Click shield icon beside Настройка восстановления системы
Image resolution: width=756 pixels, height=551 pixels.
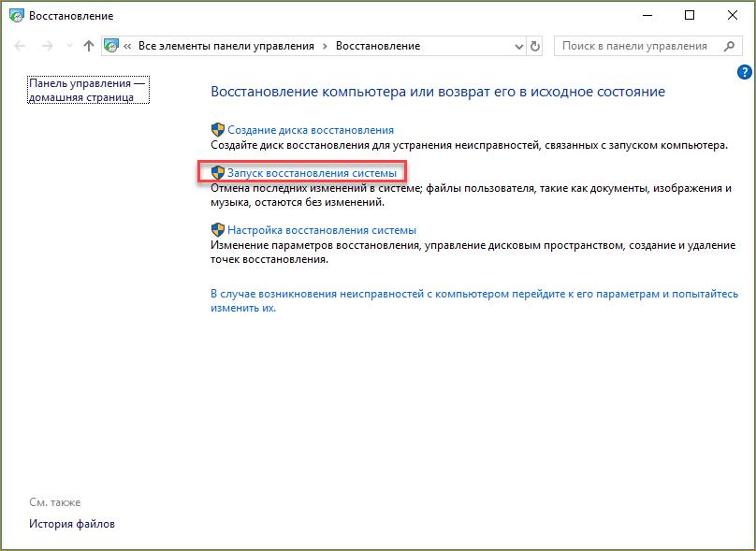tap(218, 229)
